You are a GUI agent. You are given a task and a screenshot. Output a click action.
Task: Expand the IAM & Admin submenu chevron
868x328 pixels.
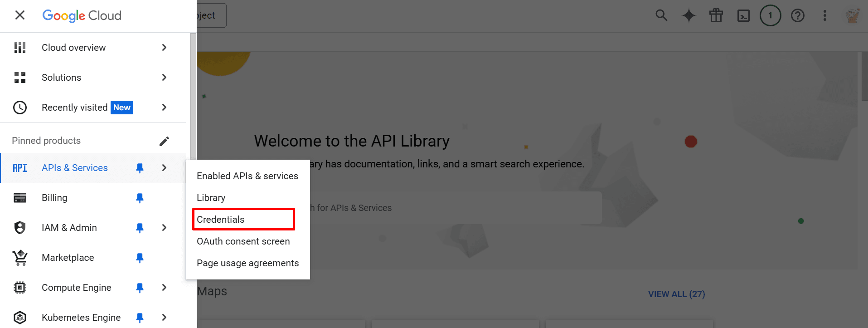pyautogui.click(x=164, y=228)
